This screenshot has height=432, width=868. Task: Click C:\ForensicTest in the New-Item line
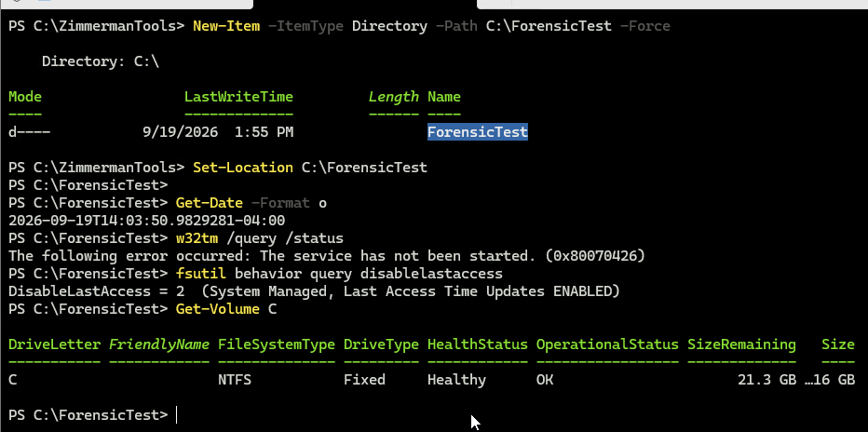[x=549, y=26]
